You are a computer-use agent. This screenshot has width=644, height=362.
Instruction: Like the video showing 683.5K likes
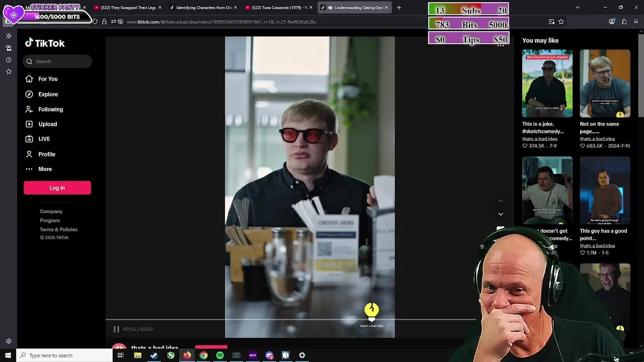pos(583,146)
